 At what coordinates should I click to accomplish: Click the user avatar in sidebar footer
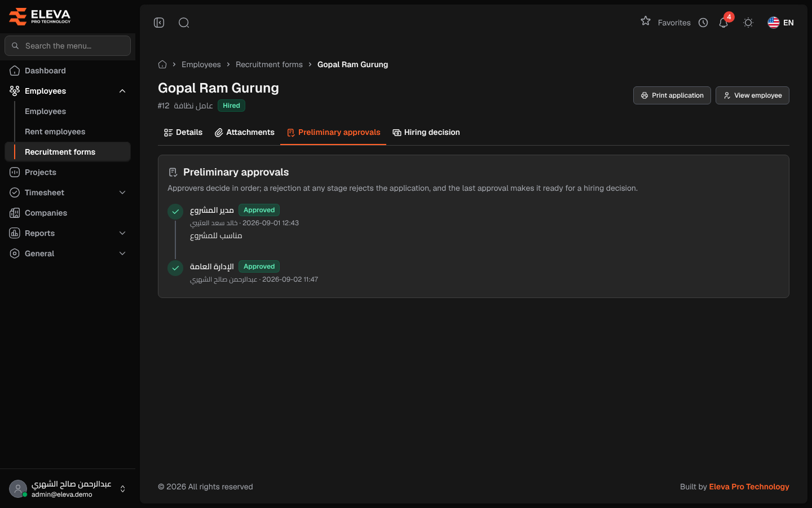tap(18, 489)
